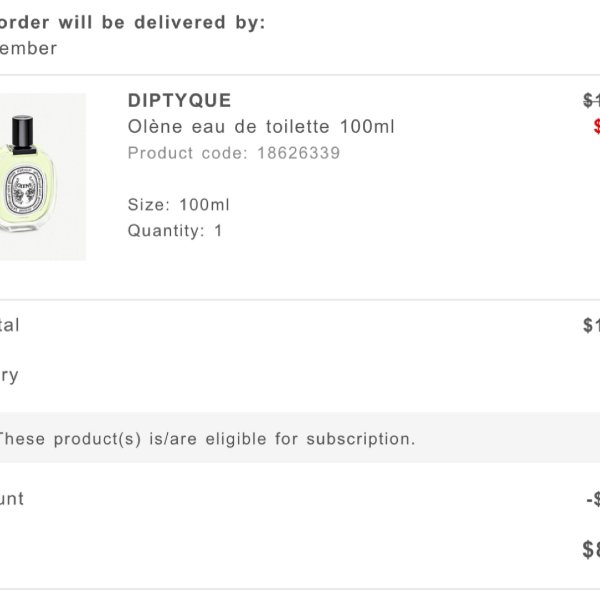Click the subtotal amount on the right
This screenshot has height=600, width=600.
pos(591,325)
